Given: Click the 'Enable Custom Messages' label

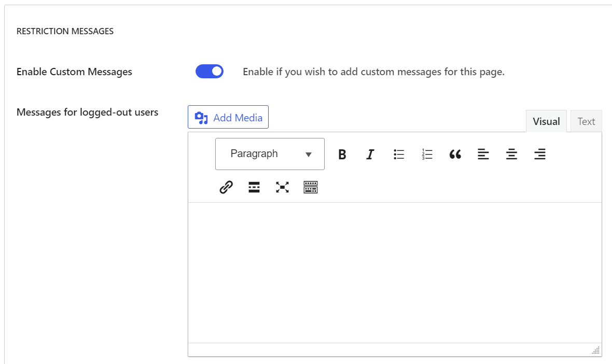Looking at the screenshot, I should (74, 72).
